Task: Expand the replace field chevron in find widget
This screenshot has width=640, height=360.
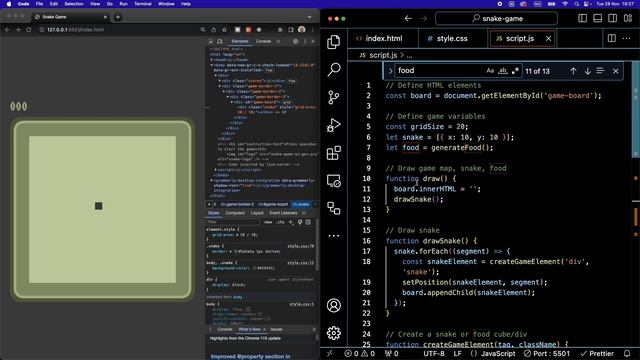Action: [390, 71]
